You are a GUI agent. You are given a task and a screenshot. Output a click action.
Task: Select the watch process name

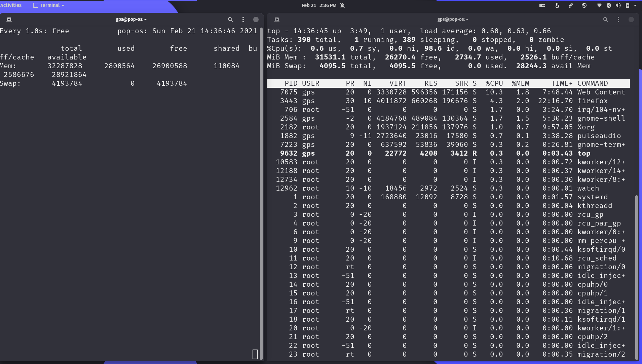tap(588, 188)
